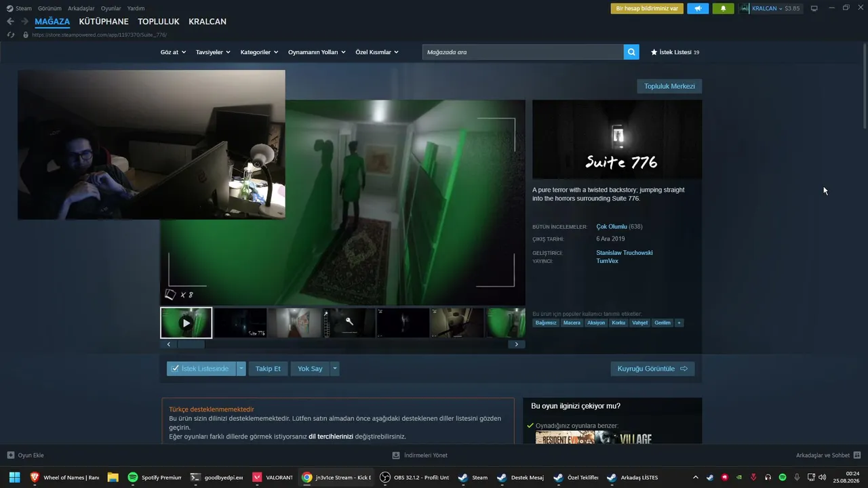Open the Oyunlar menu
The height and width of the screenshot is (488, 868).
(111, 8)
